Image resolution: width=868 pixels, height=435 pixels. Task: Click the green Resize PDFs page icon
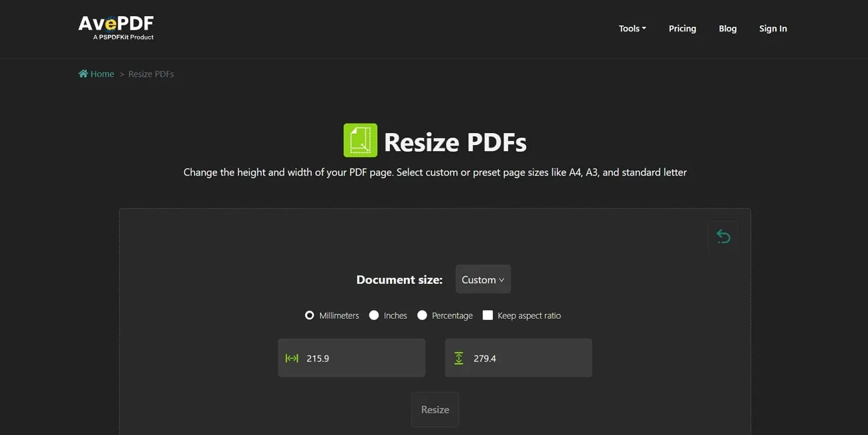[360, 140]
